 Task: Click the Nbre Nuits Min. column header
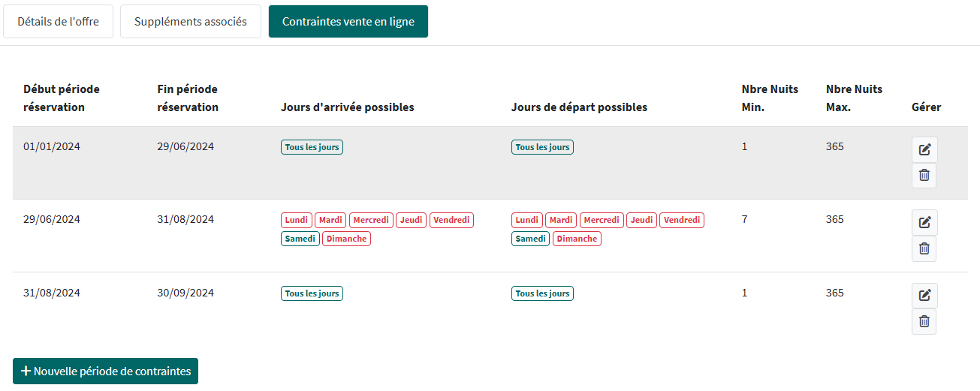coord(770,98)
